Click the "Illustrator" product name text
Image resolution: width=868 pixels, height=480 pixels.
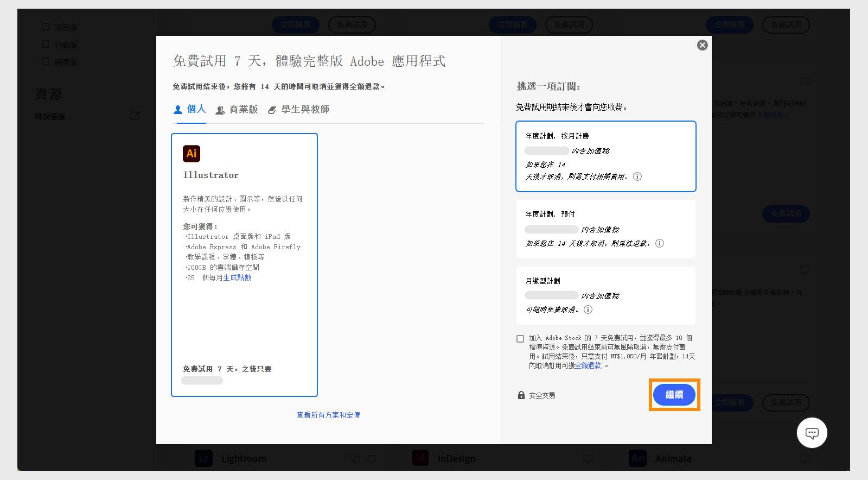(210, 175)
